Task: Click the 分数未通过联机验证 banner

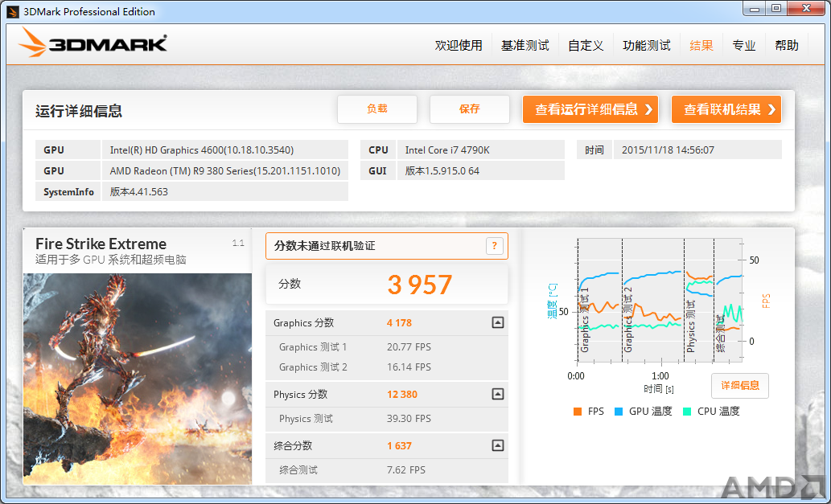Action: click(x=387, y=246)
